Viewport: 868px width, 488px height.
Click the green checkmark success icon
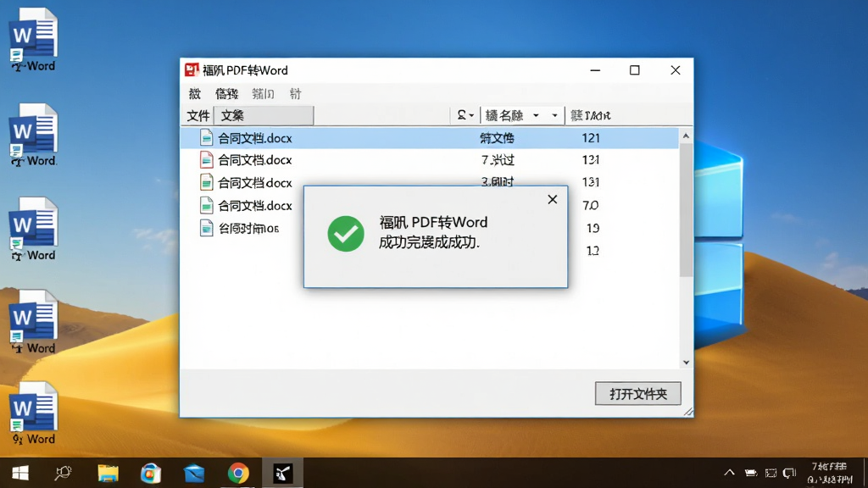click(x=346, y=234)
